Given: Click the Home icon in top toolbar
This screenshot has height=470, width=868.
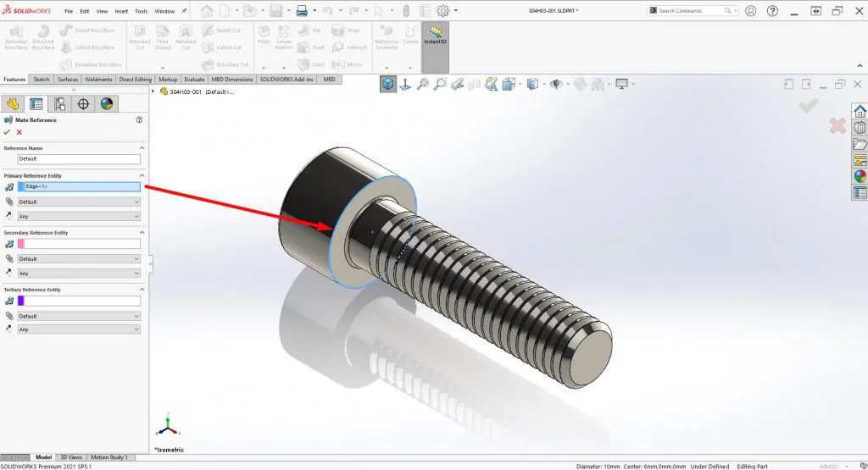Looking at the screenshot, I should coord(207,10).
